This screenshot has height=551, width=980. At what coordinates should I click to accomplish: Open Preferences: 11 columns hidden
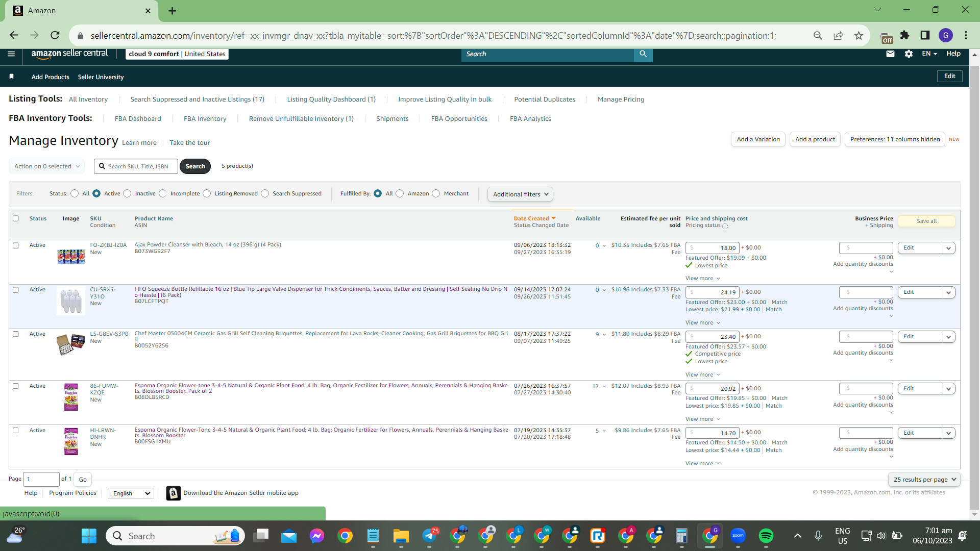pos(895,139)
